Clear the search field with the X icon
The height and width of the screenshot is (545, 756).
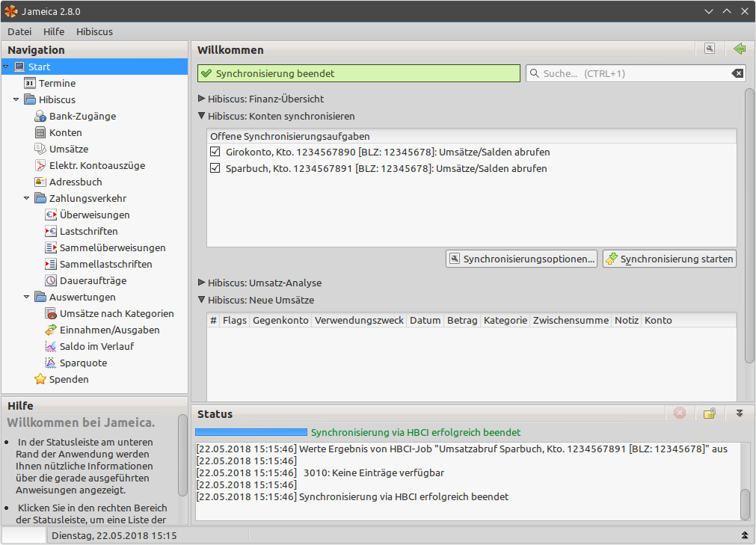[737, 73]
